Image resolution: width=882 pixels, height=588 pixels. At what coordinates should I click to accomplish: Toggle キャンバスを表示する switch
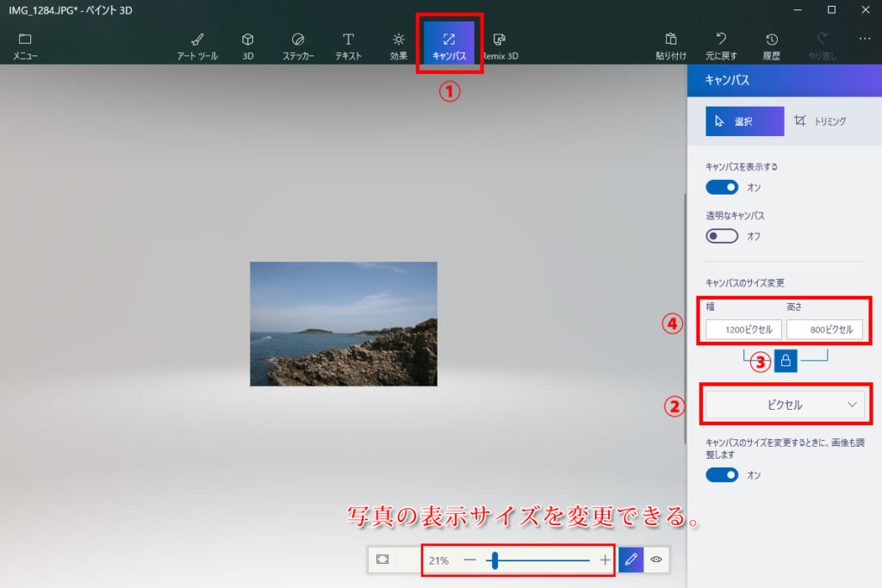(x=722, y=187)
